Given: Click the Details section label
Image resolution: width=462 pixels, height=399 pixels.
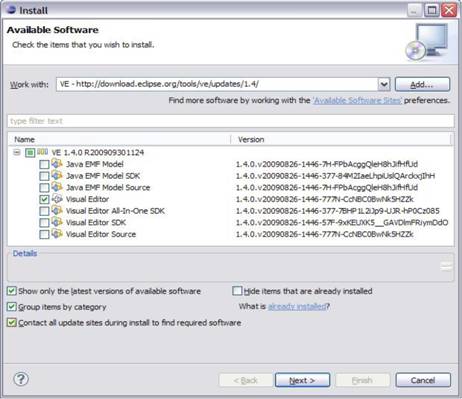Looking at the screenshot, I should (25, 253).
